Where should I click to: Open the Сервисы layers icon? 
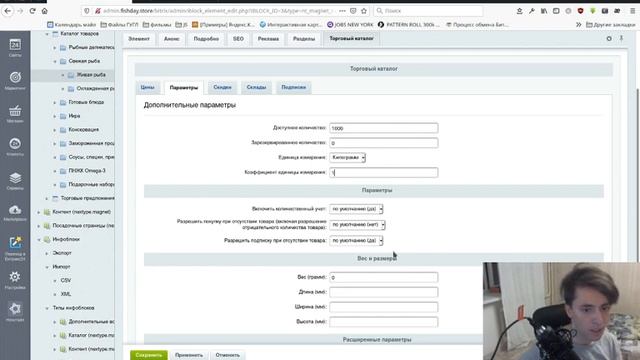pos(15,180)
